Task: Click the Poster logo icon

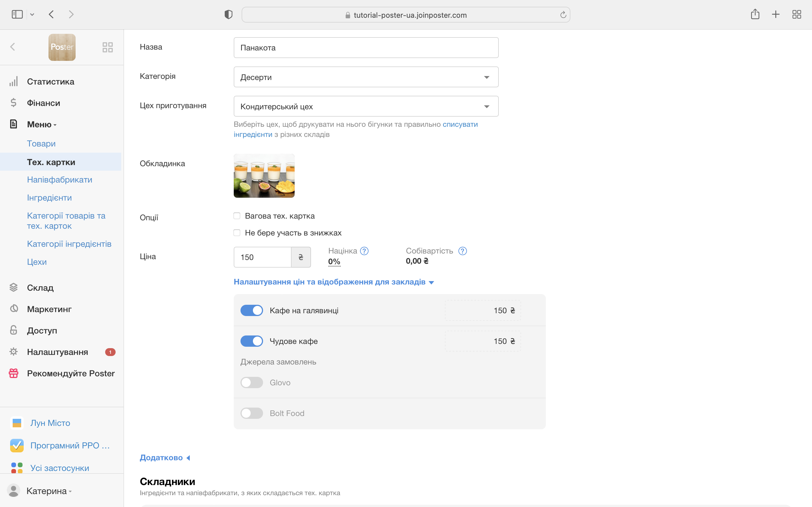Action: pos(62,47)
